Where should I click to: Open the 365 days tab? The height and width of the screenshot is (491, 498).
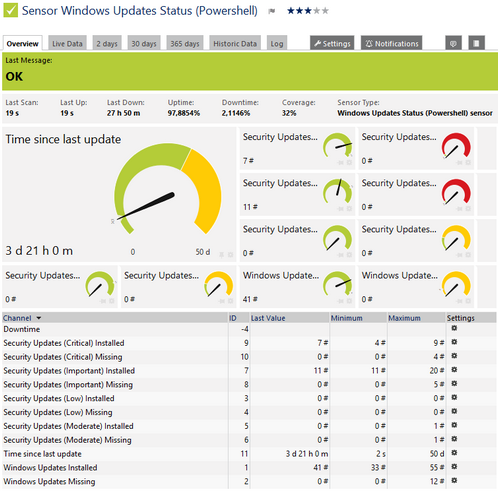pyautogui.click(x=185, y=43)
